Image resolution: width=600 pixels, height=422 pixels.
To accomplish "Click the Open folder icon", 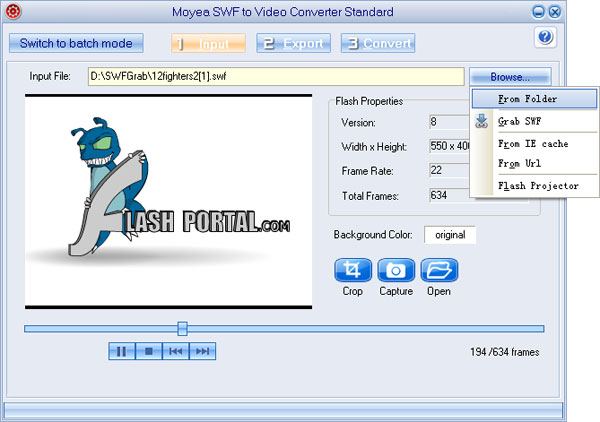I will (x=439, y=270).
